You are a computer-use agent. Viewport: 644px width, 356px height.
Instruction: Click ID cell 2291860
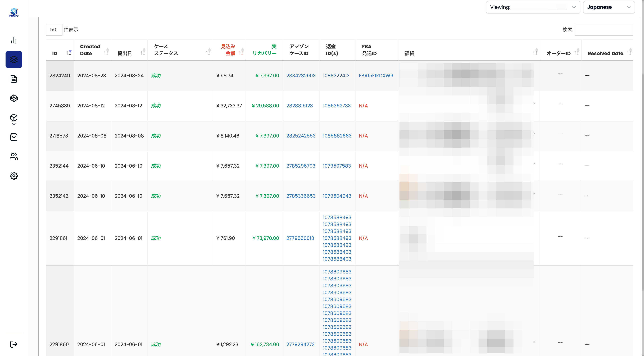[59, 345]
